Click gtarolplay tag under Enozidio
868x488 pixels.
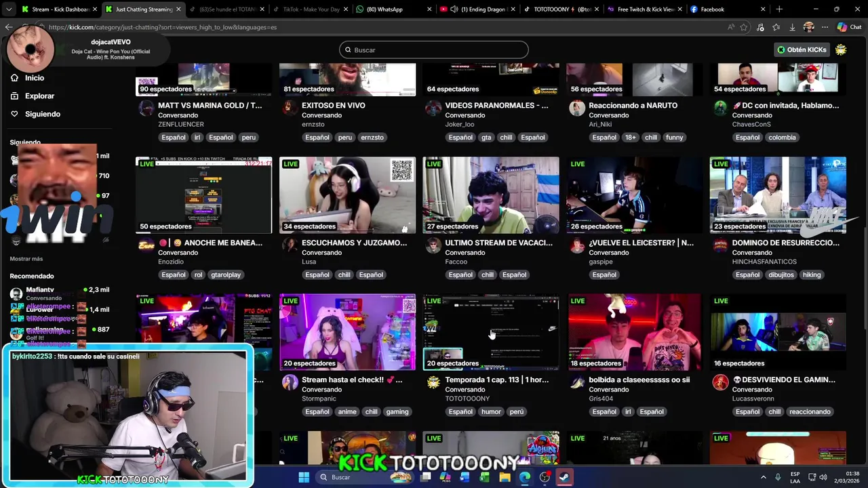(x=226, y=275)
